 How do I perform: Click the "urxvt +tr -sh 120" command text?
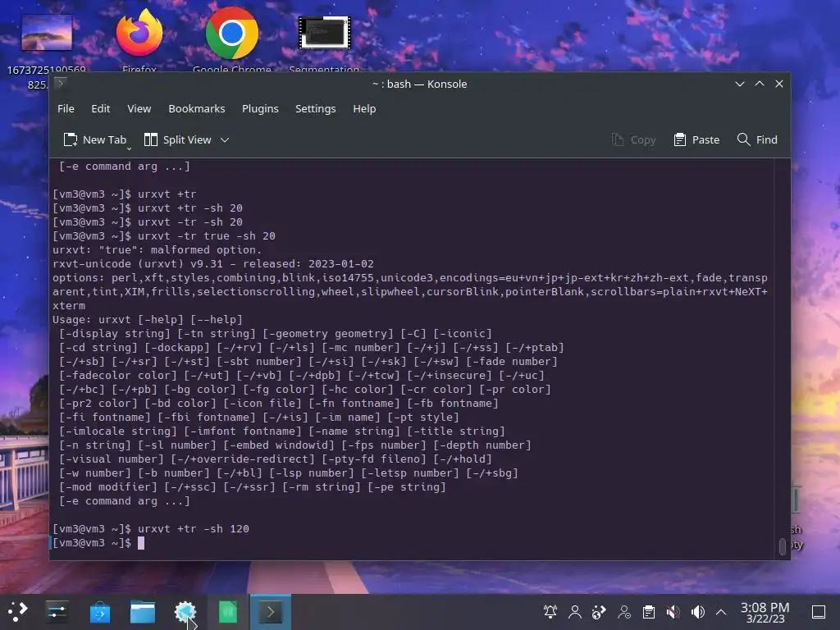[x=194, y=529]
